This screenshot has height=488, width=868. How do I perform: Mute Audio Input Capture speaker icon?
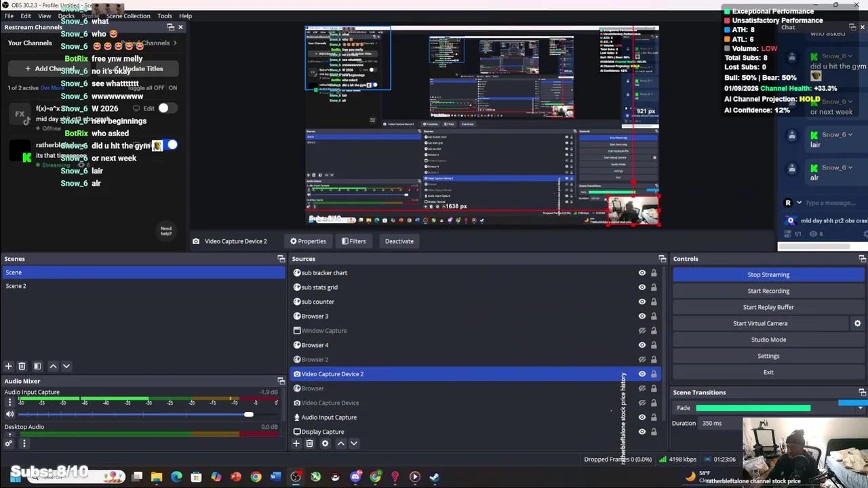point(9,414)
